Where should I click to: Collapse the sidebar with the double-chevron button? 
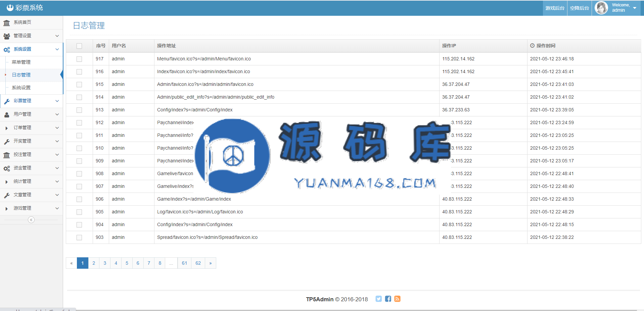(x=31, y=220)
